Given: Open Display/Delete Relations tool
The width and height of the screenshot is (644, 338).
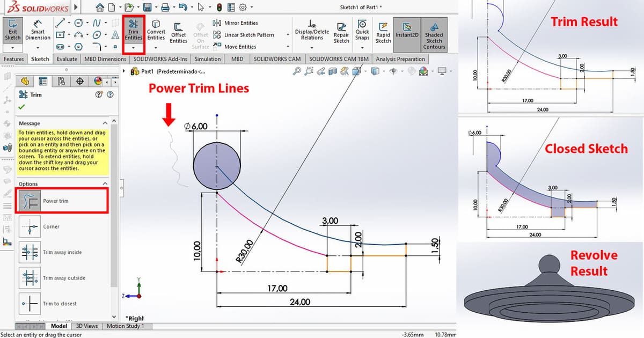Looking at the screenshot, I should pyautogui.click(x=312, y=30).
